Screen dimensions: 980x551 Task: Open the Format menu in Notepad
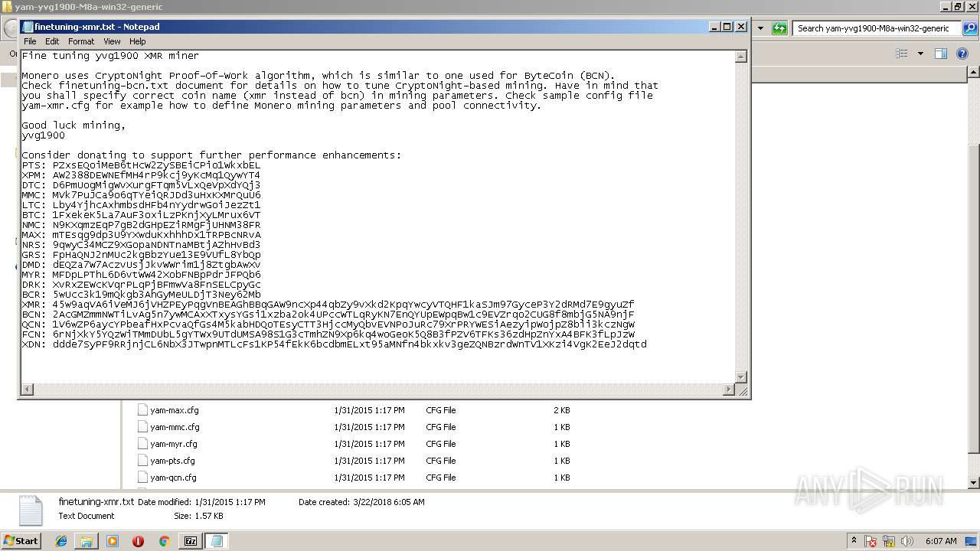pyautogui.click(x=81, y=41)
